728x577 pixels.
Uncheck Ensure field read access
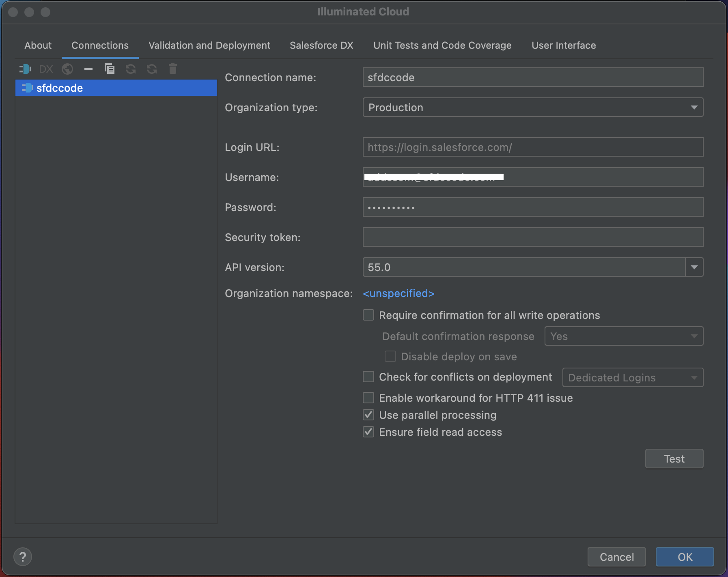pyautogui.click(x=368, y=432)
